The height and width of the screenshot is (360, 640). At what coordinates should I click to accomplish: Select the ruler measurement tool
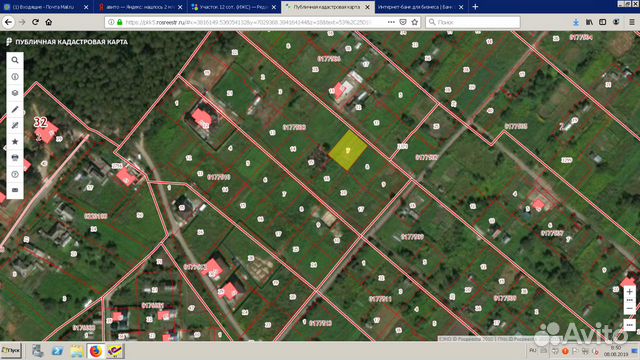click(15, 126)
